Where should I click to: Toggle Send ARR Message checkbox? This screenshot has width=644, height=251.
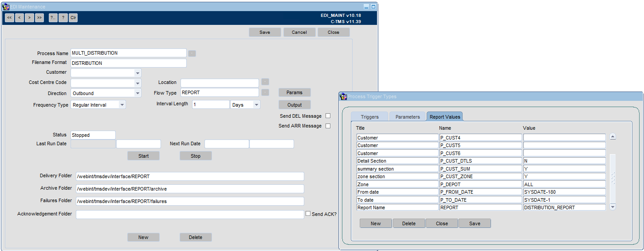(x=328, y=126)
